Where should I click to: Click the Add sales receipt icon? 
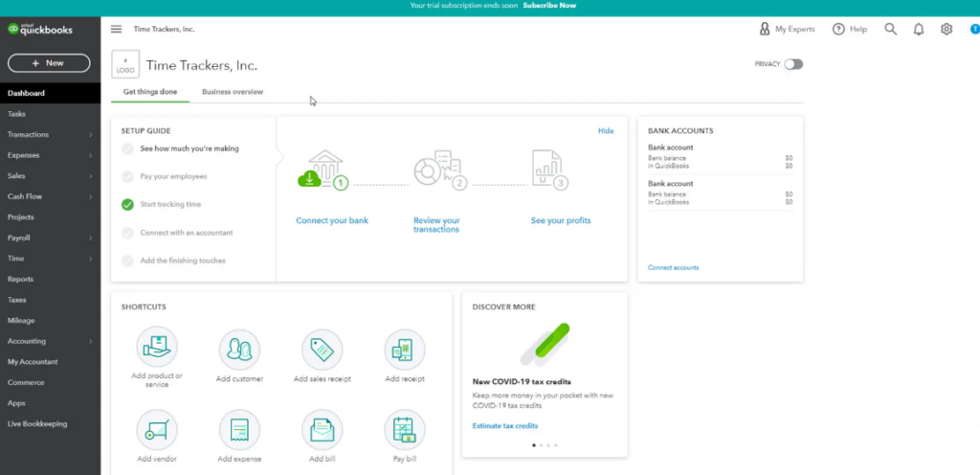(x=322, y=350)
